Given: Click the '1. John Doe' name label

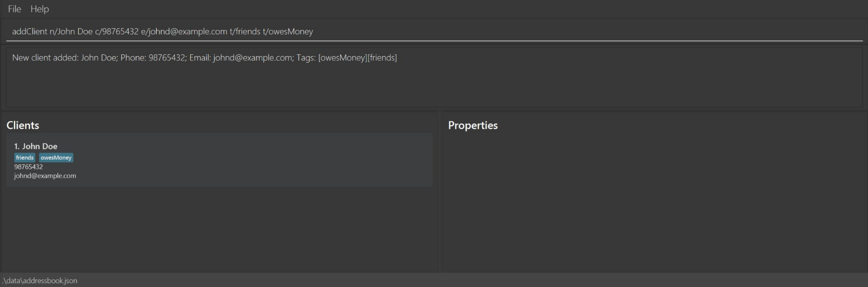Looking at the screenshot, I should (x=36, y=147).
